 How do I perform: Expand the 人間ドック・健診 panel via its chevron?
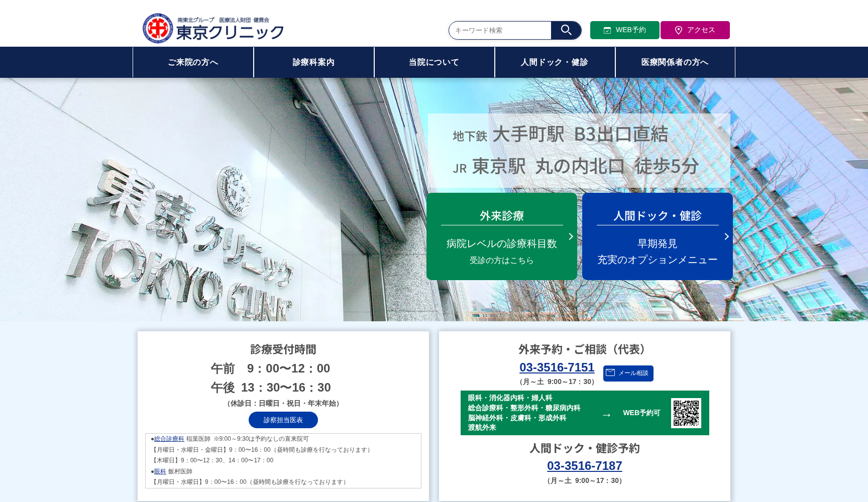[725, 236]
